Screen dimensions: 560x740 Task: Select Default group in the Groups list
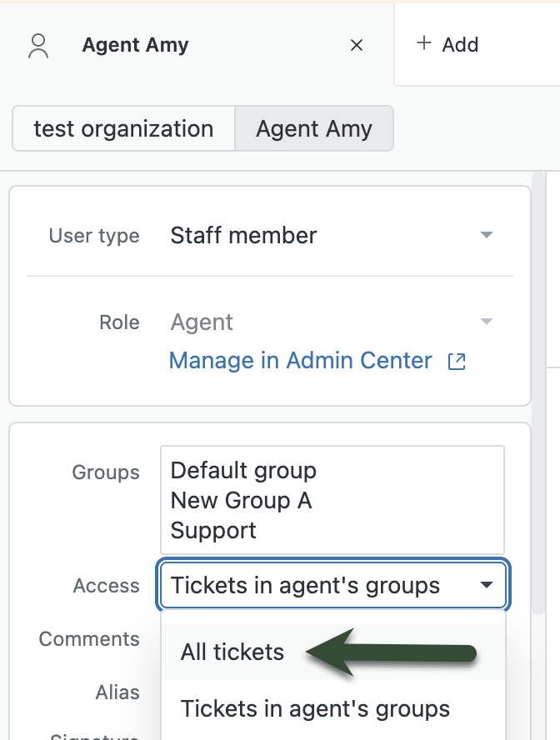243,471
